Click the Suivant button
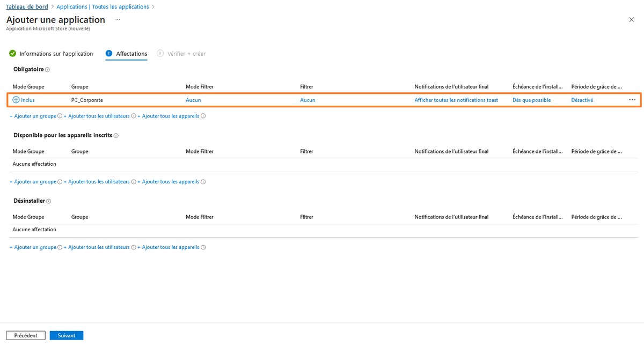This screenshot has height=346, width=644. pos(67,335)
